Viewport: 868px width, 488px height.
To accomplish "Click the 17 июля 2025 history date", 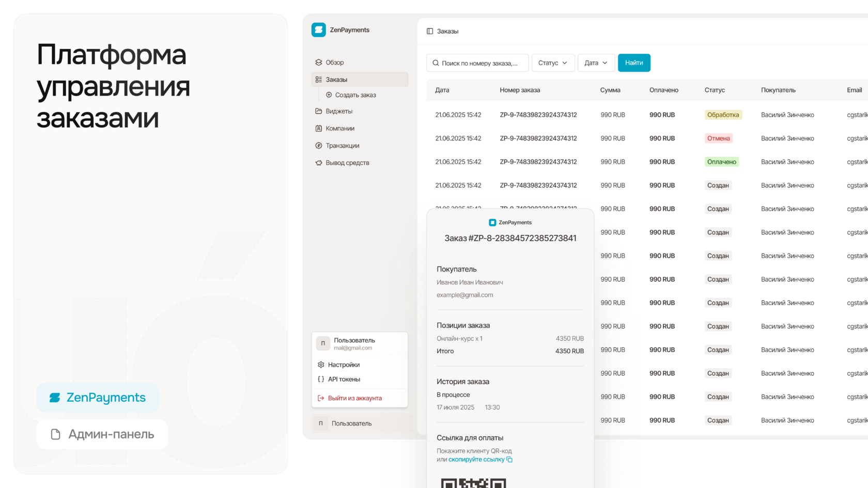I will click(x=455, y=407).
